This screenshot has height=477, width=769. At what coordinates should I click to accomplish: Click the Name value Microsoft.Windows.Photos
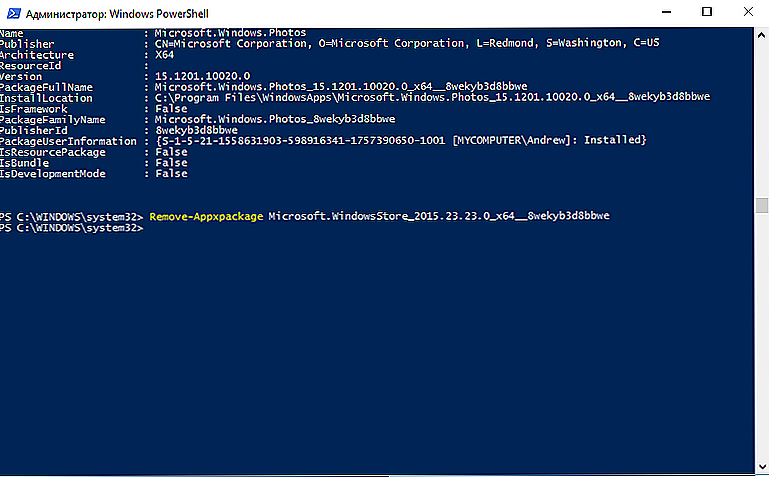coord(231,33)
